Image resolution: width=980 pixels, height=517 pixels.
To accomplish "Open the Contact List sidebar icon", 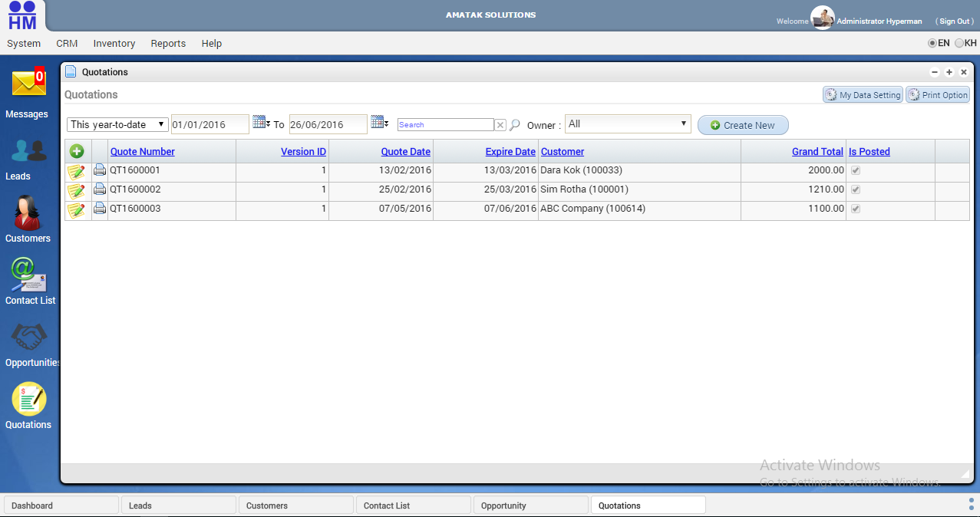I will pos(28,275).
